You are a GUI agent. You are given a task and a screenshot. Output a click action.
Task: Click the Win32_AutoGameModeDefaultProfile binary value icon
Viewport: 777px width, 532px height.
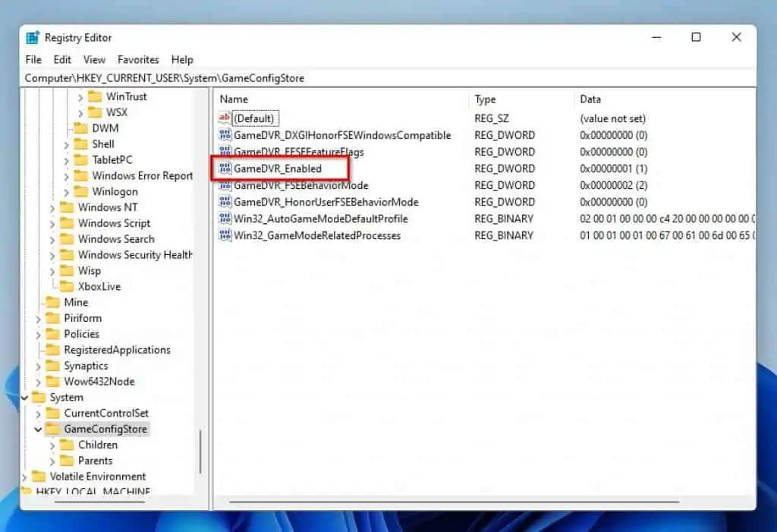[x=225, y=219]
